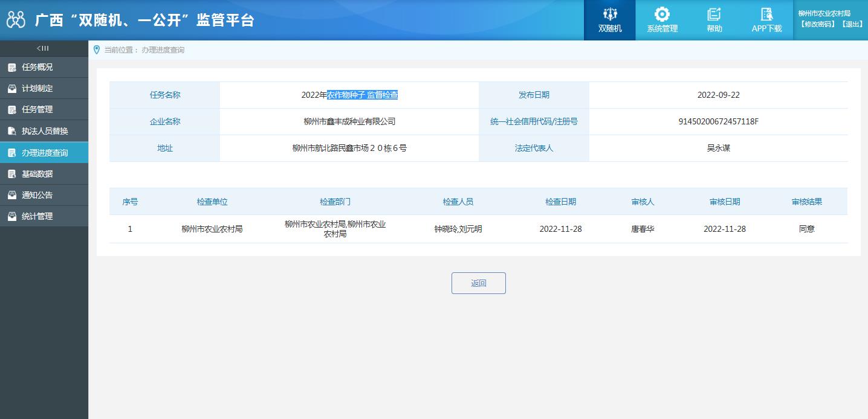Click row number 1 cell
This screenshot has height=419, width=868.
tap(130, 229)
